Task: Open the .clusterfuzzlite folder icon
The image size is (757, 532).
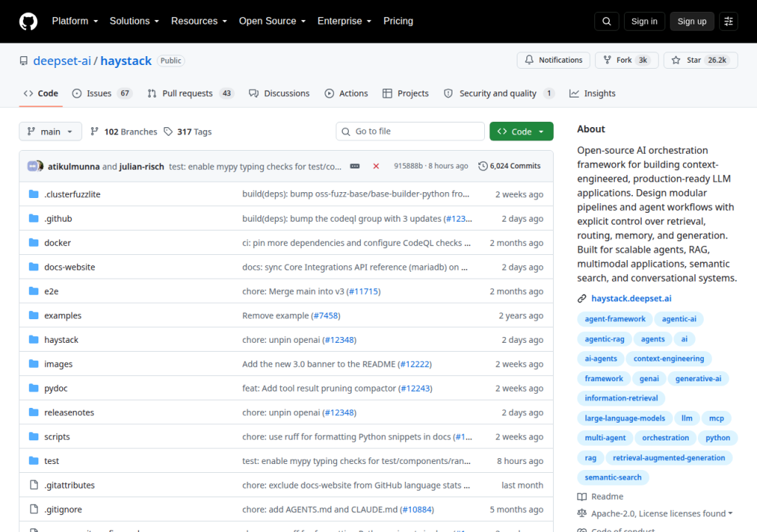Action: [x=33, y=194]
